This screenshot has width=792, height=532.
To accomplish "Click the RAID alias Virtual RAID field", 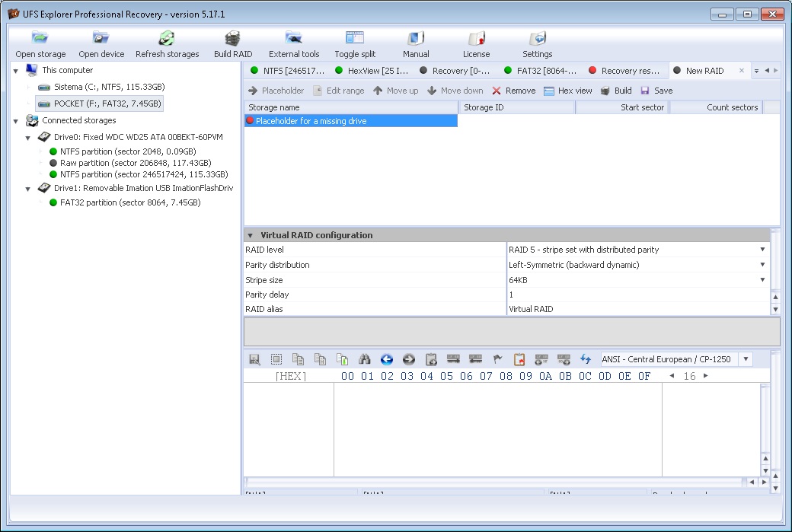I will [638, 309].
